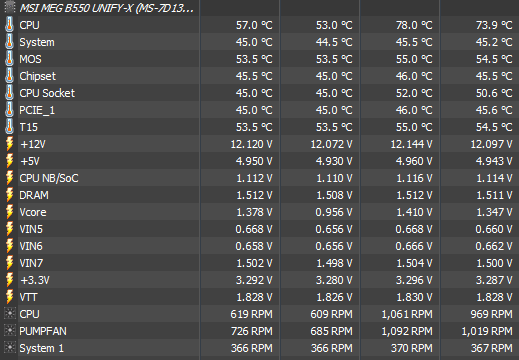Click the Vcore maximum value 1.410 V

pyautogui.click(x=414, y=212)
